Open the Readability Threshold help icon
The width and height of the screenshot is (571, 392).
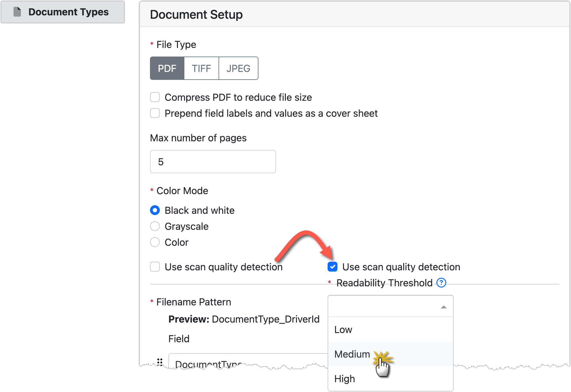441,283
